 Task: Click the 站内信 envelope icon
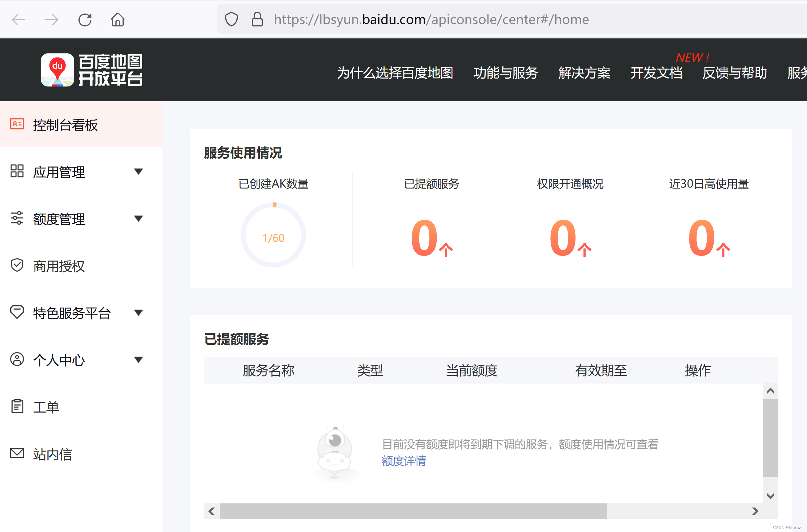[x=17, y=453]
